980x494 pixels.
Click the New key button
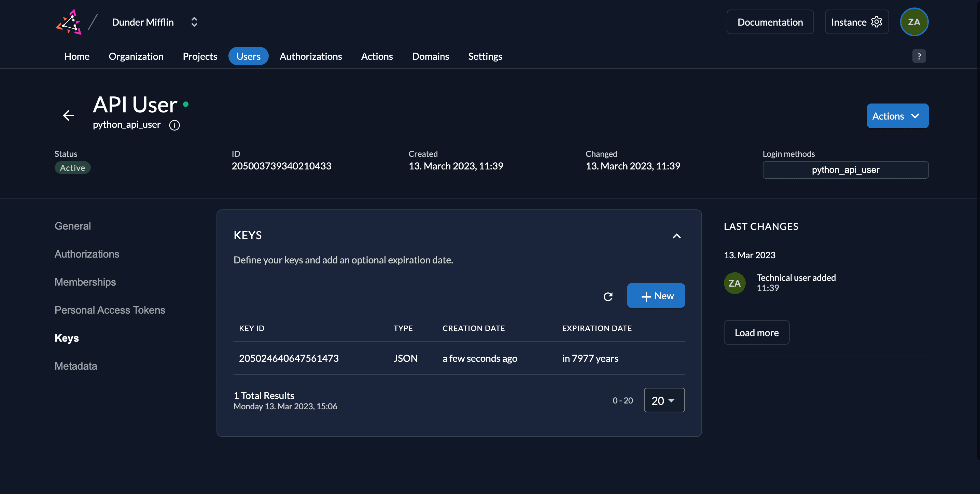click(656, 296)
